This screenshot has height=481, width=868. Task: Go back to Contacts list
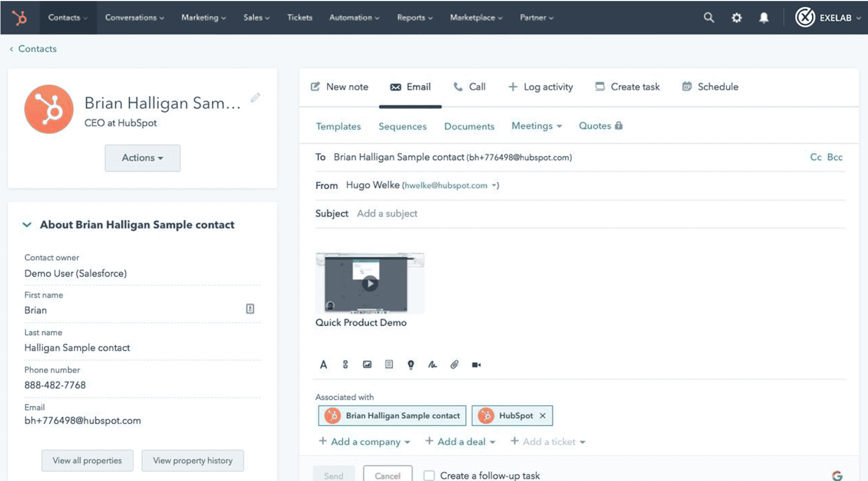(x=33, y=48)
